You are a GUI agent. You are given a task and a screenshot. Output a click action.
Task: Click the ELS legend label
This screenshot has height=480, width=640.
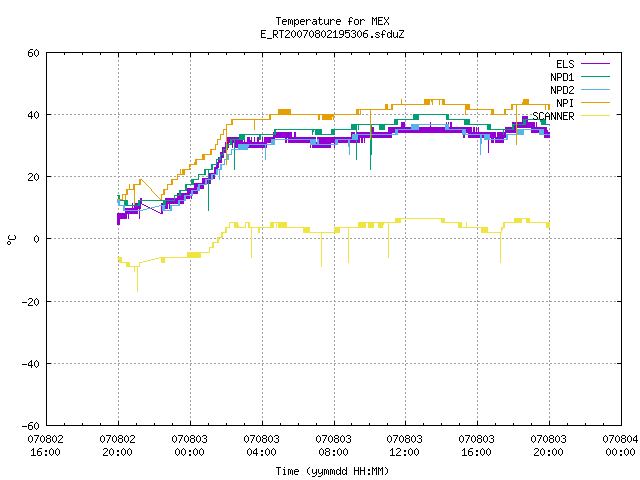click(x=565, y=64)
